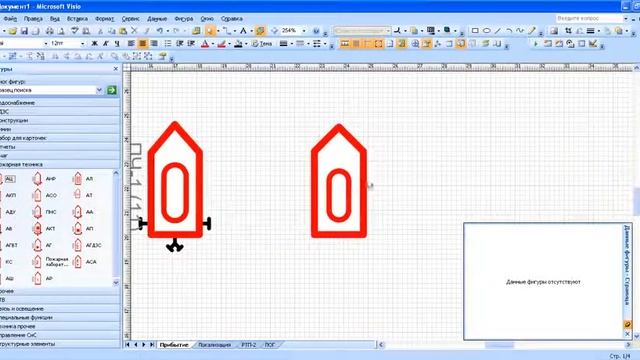Screen dimensions: 640x360
Task: Open the Вставка menu
Action: click(77, 19)
